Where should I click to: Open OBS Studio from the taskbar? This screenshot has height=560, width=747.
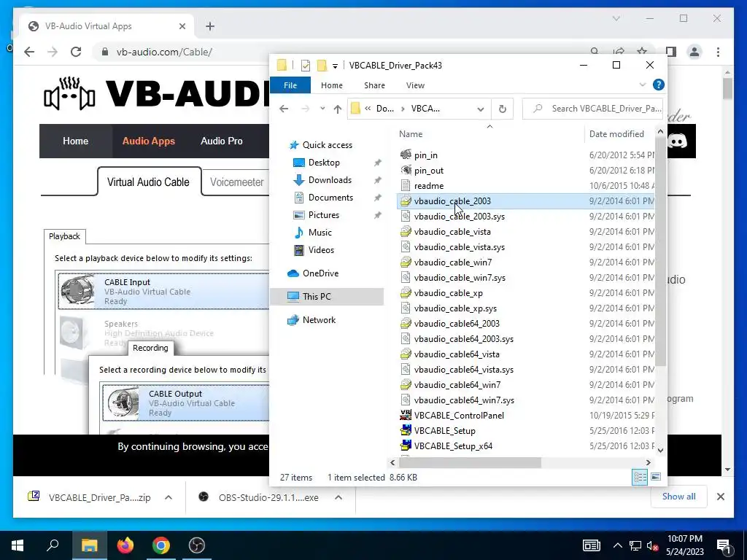pos(197,545)
